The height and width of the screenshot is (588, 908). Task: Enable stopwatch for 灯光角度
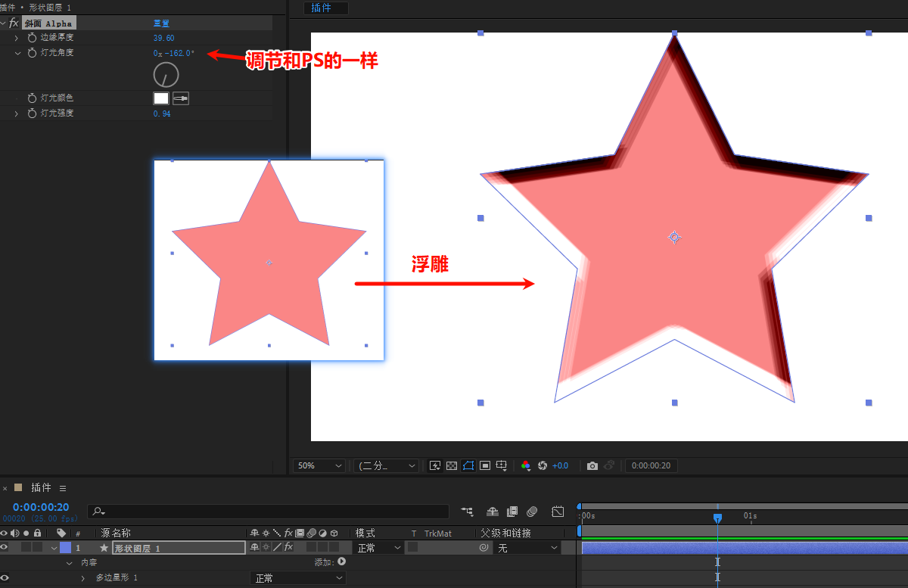click(x=32, y=53)
